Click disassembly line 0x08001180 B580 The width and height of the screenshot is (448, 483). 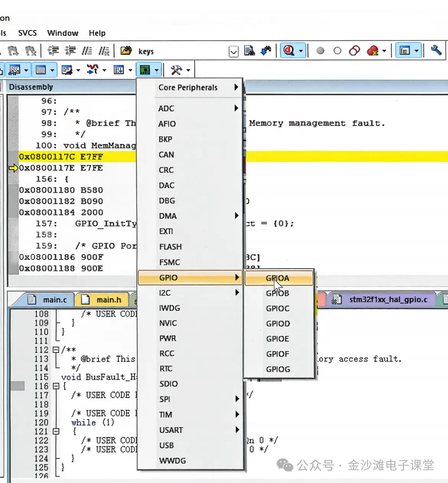coord(61,190)
